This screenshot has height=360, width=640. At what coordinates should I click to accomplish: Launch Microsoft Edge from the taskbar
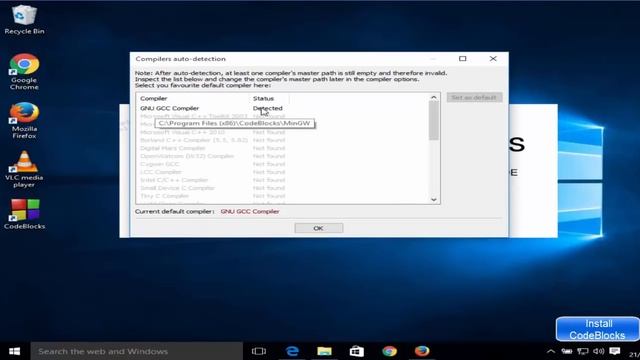(292, 351)
